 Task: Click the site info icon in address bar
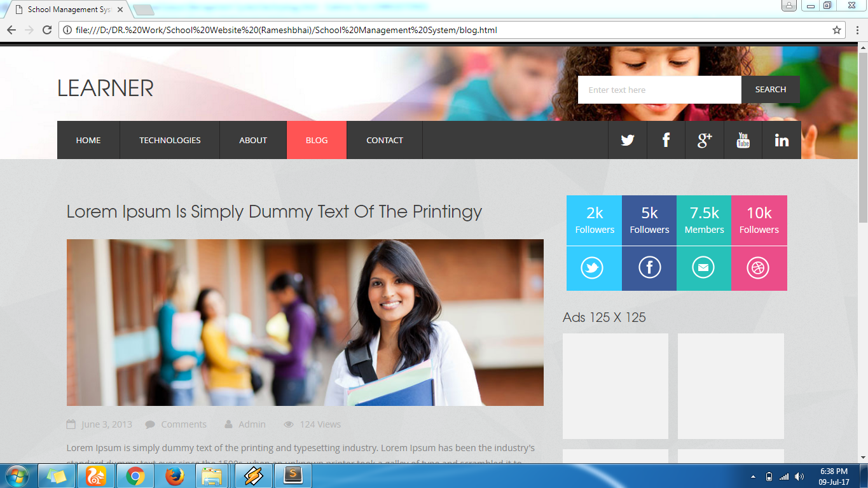(x=67, y=30)
